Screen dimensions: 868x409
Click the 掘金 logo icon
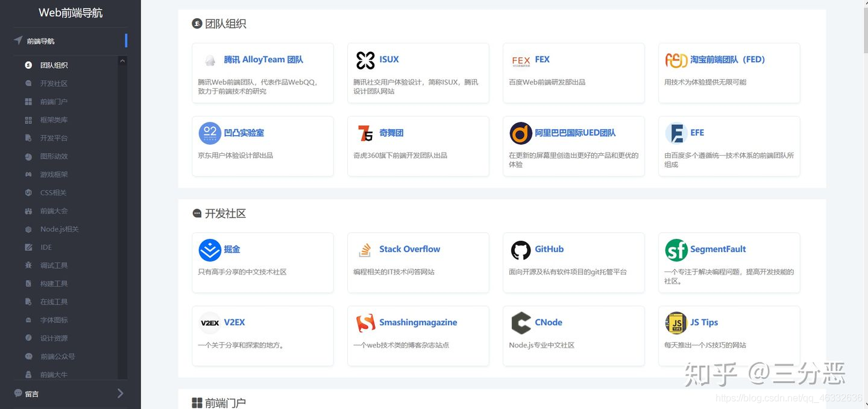pos(210,250)
